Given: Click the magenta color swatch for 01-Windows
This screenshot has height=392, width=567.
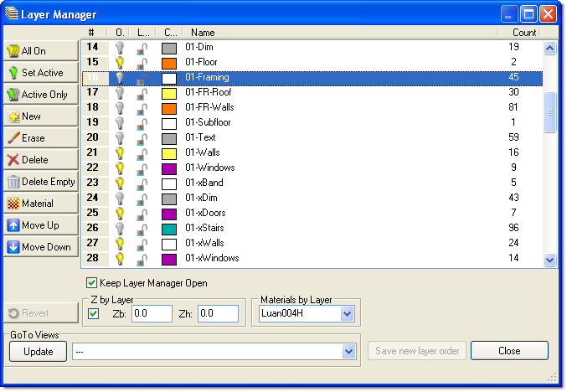Looking at the screenshot, I should tap(169, 168).
